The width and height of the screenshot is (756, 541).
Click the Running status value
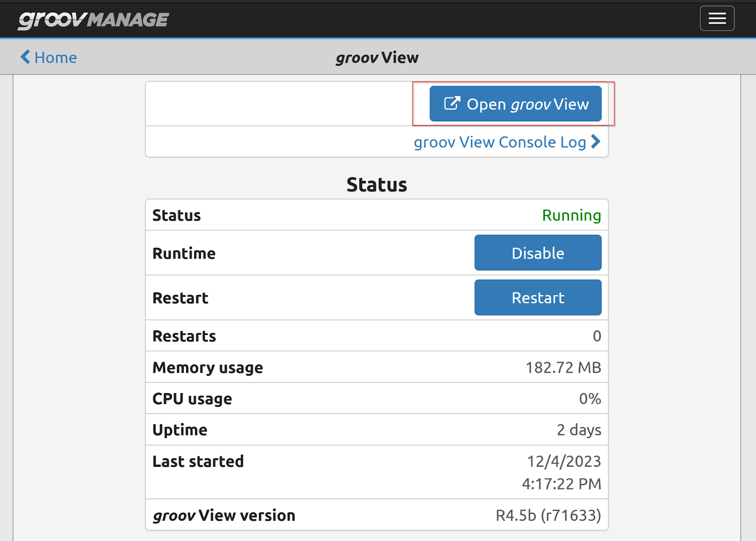571,215
